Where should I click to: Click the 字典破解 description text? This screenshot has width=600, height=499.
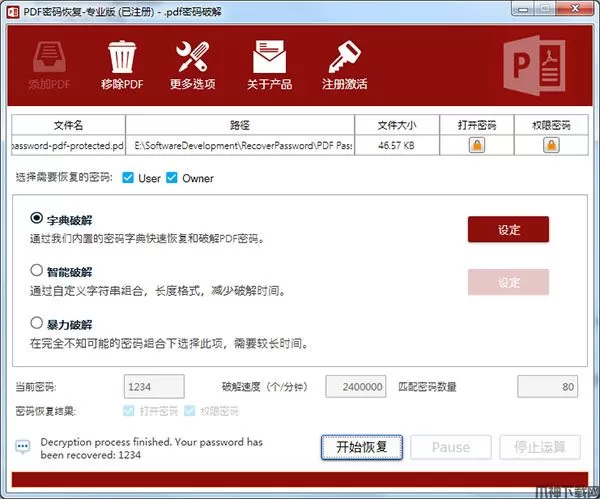click(x=147, y=239)
